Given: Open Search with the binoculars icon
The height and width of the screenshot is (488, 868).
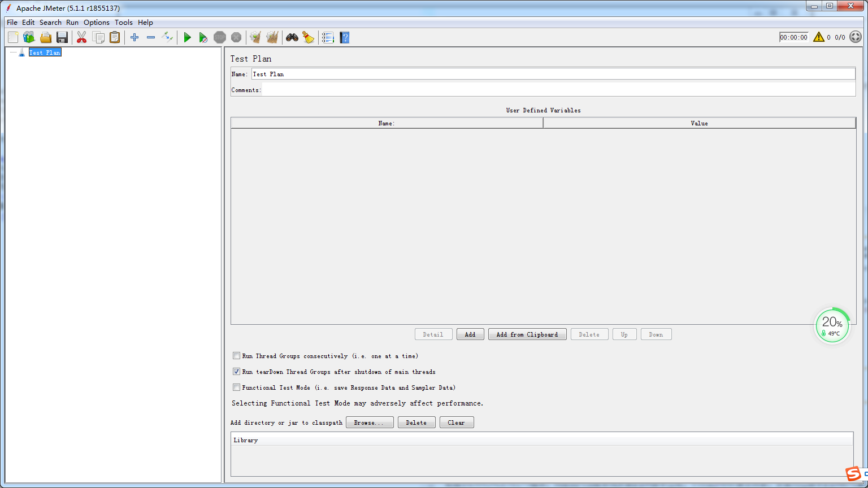Looking at the screenshot, I should point(292,37).
